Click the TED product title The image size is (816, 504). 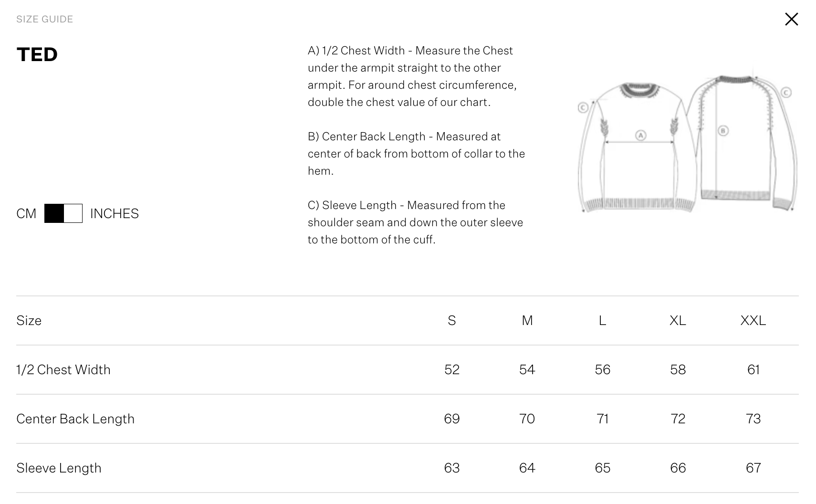tap(37, 54)
